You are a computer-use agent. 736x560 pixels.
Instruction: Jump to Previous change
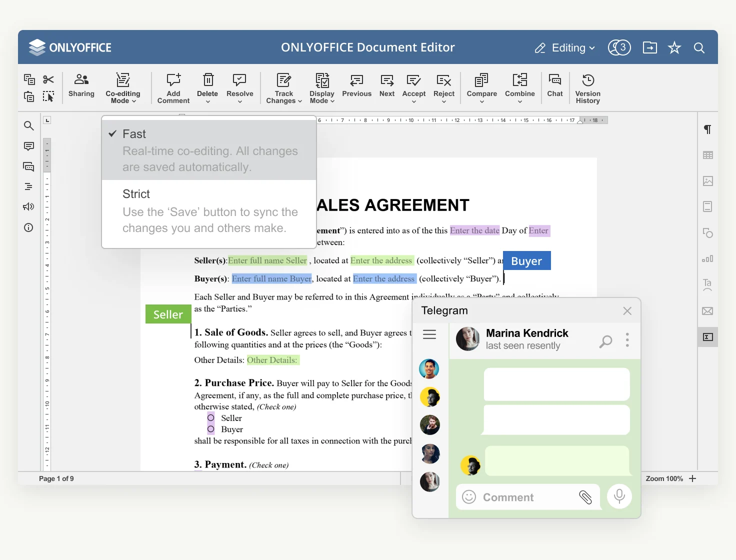pyautogui.click(x=357, y=85)
